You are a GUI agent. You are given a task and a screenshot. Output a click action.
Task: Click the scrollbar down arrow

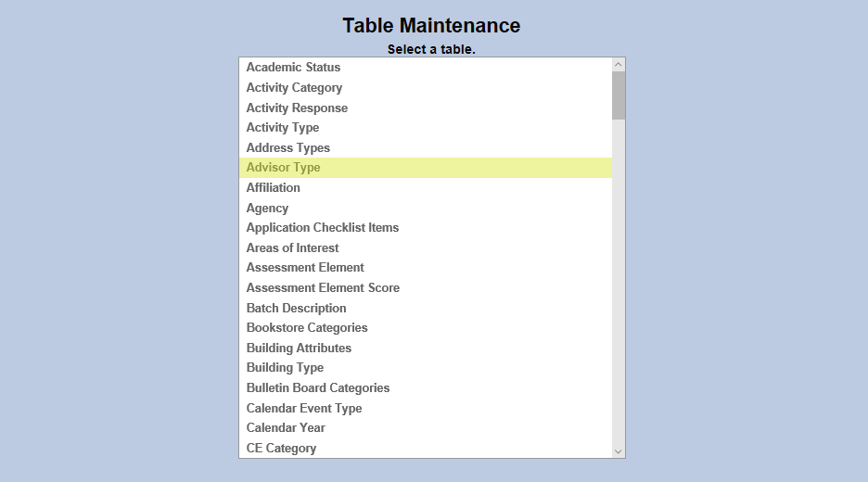coord(619,451)
